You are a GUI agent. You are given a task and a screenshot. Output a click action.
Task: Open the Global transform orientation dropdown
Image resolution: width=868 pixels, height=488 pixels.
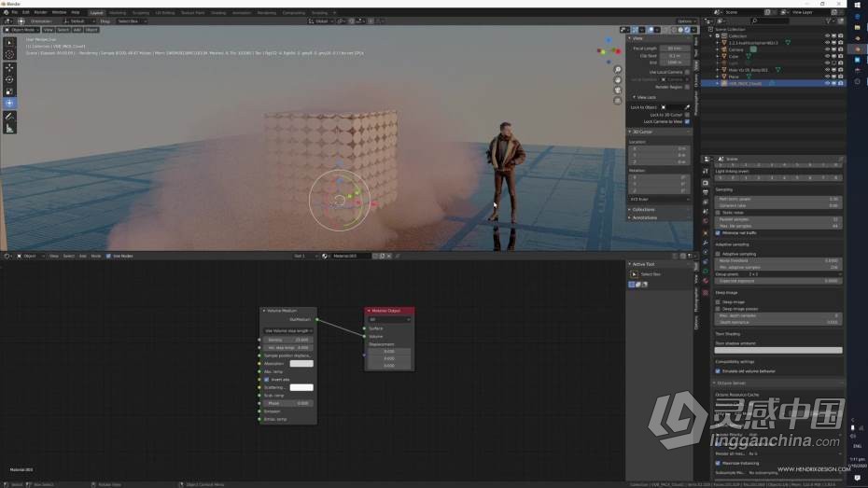click(322, 21)
